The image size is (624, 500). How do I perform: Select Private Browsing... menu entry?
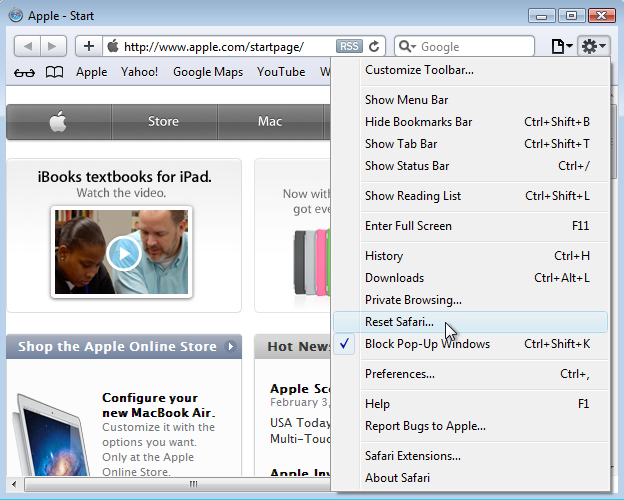click(470, 300)
